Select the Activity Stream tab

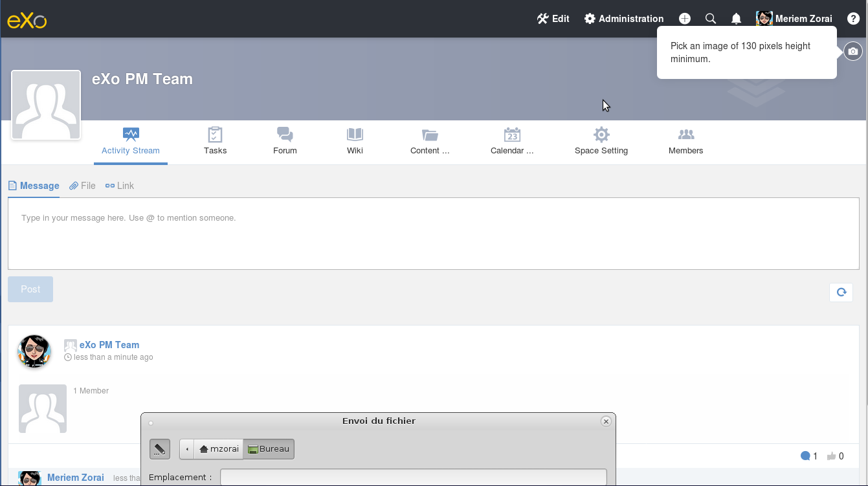(x=131, y=142)
